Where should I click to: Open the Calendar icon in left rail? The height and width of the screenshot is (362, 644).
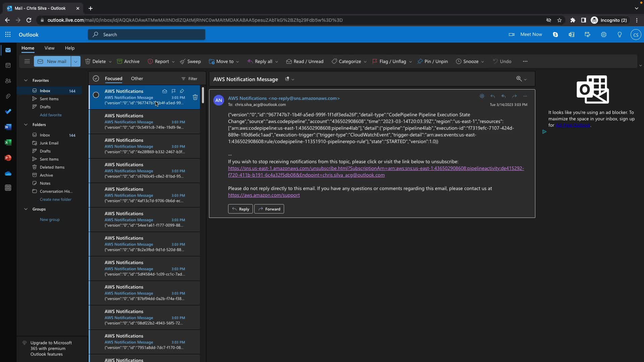[8, 65]
